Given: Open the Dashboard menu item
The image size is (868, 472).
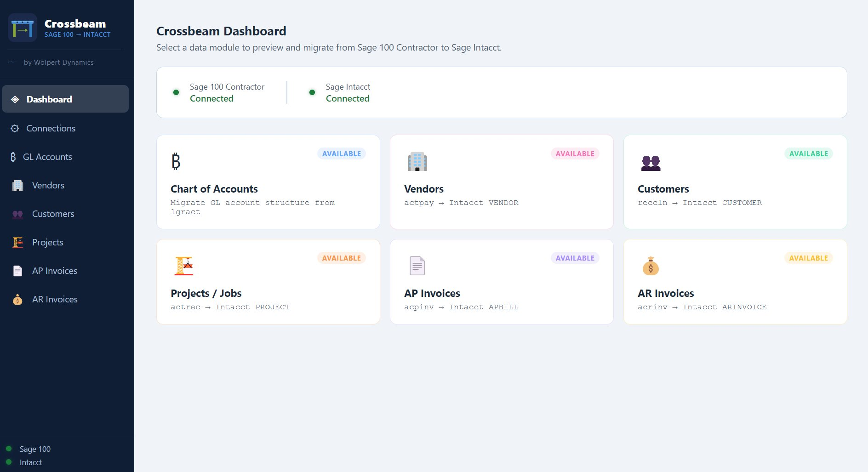Looking at the screenshot, I should point(65,99).
